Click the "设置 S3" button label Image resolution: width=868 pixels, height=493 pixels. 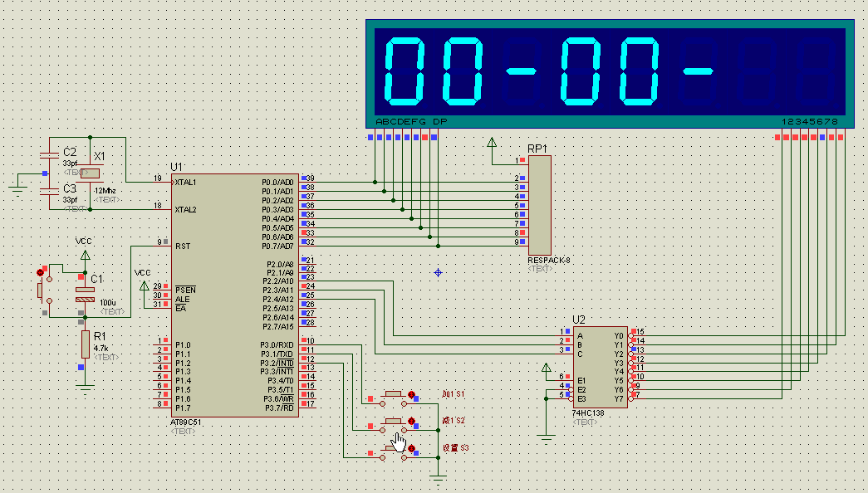tap(455, 447)
